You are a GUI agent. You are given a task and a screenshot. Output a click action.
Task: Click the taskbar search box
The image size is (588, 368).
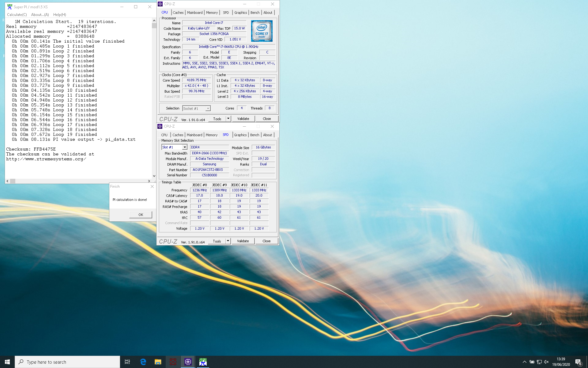(x=67, y=362)
